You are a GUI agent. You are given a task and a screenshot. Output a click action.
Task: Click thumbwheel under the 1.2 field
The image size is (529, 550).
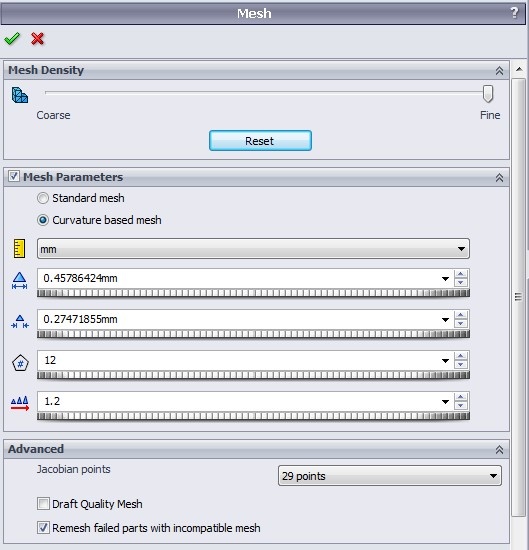[253, 416]
